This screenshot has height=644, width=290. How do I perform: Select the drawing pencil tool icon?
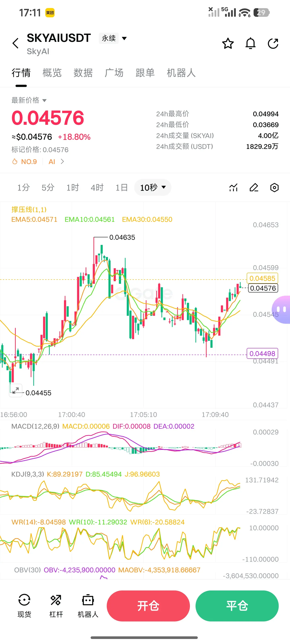click(x=254, y=188)
